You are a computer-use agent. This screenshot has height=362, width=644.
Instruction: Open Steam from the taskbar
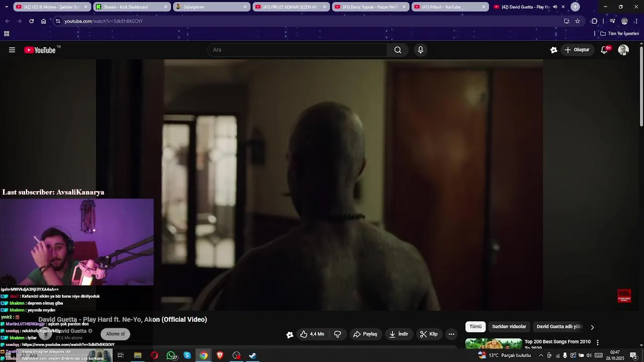tap(253, 355)
